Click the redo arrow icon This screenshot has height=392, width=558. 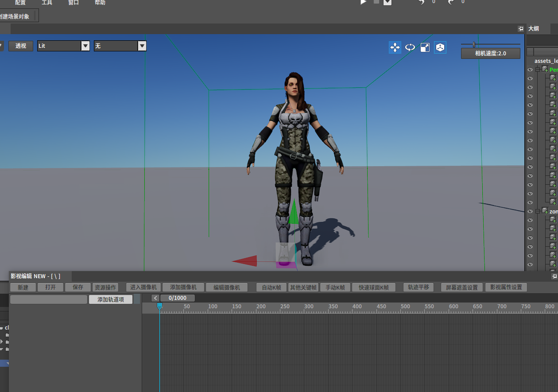(451, 2)
